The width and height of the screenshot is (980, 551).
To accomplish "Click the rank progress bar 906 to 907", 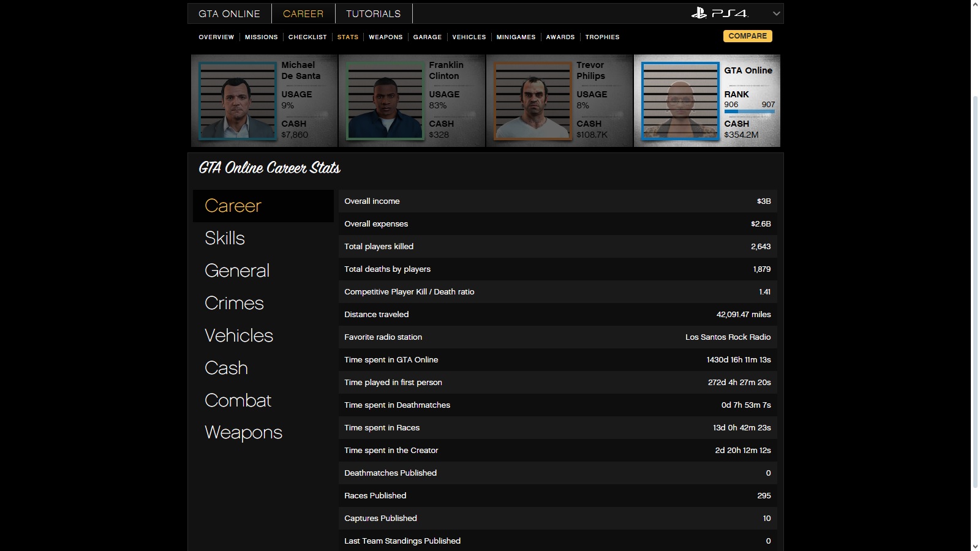I will click(749, 111).
